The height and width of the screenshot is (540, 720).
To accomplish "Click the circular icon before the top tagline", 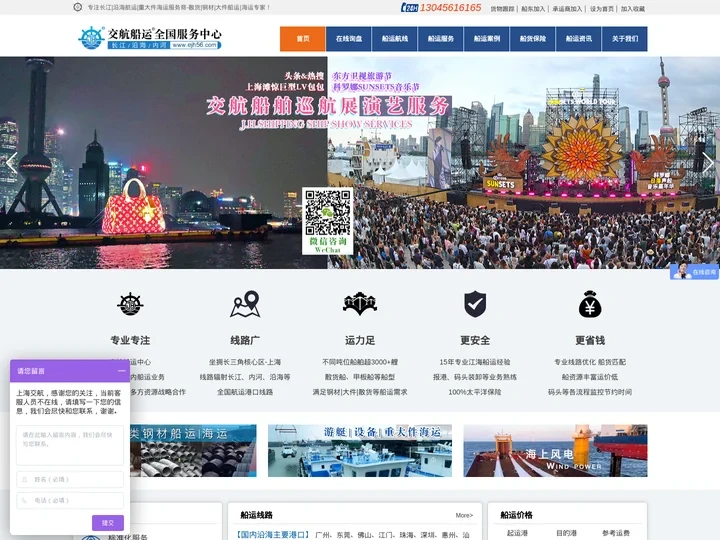I will pyautogui.click(x=78, y=7).
